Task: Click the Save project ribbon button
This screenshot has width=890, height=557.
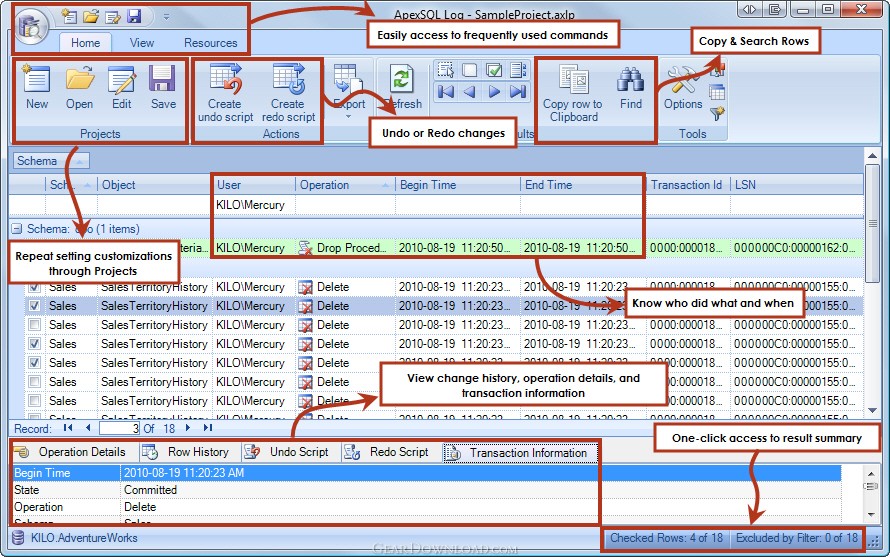Action: tap(163, 87)
